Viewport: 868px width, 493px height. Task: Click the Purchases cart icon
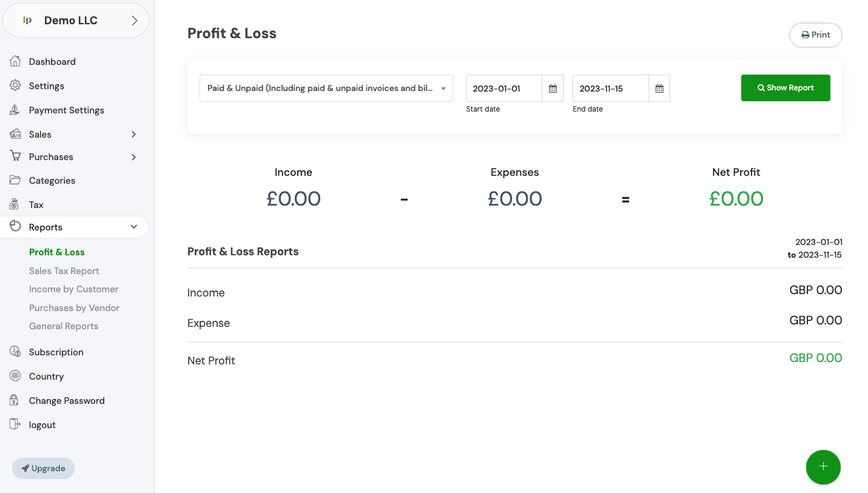pos(15,156)
